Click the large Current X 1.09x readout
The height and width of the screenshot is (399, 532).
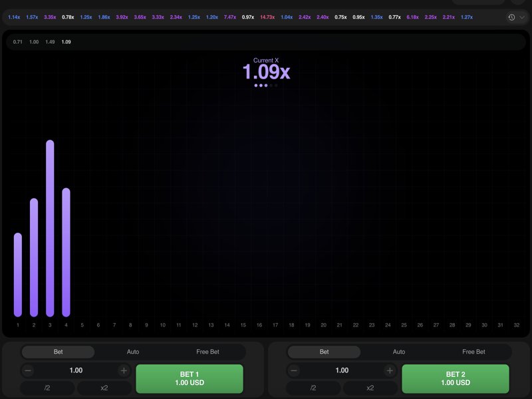coord(267,72)
